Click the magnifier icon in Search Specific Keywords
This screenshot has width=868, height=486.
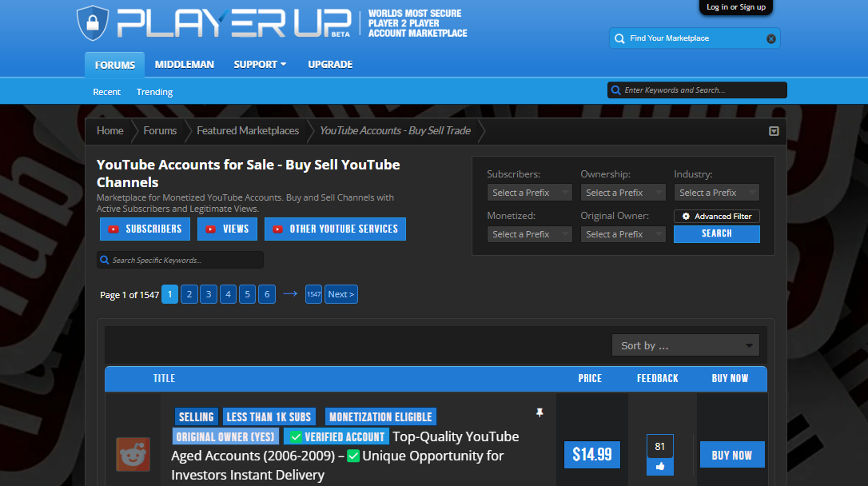point(105,259)
